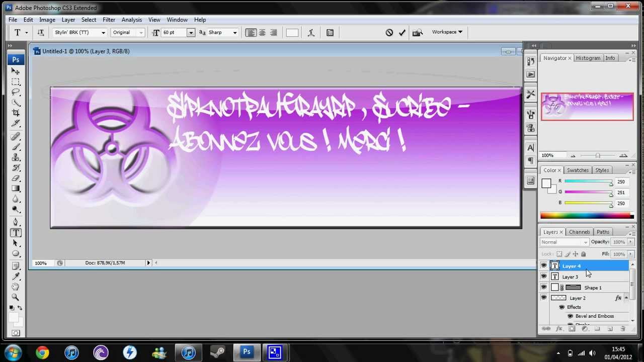The image size is (644, 362).
Task: Select the Eraser tool
Action: pyautogui.click(x=16, y=178)
